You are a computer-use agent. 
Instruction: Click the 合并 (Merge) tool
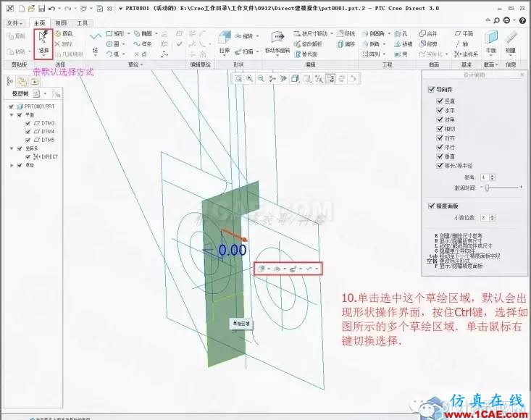point(428,33)
